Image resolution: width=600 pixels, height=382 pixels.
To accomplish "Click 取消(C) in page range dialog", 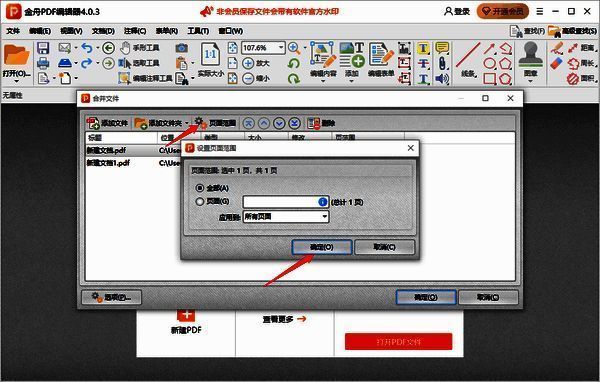I will [x=384, y=247].
